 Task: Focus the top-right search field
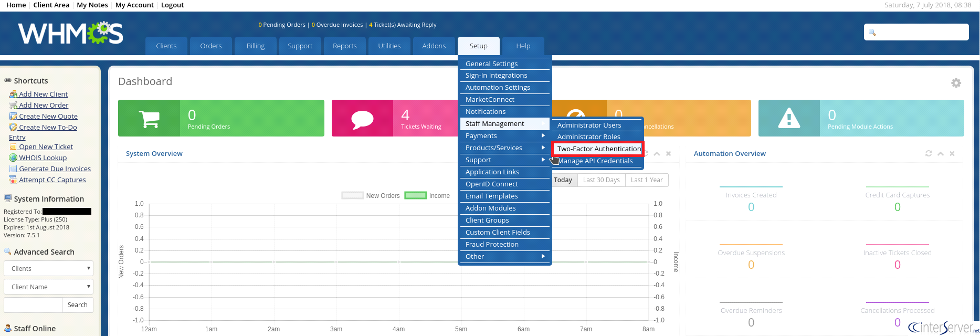pos(916,32)
